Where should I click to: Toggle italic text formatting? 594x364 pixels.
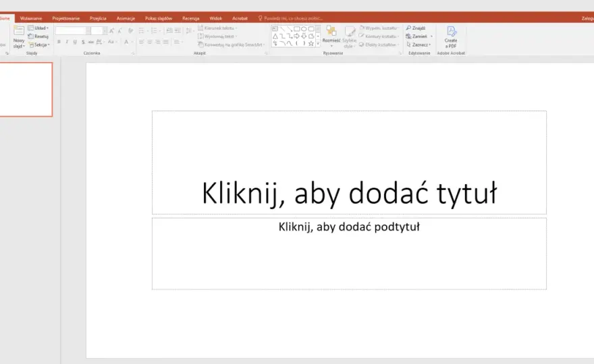click(67, 42)
